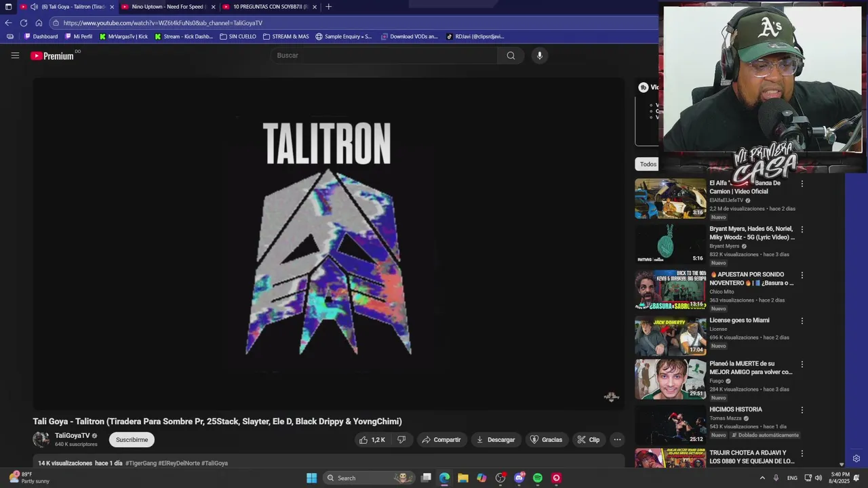The width and height of the screenshot is (868, 488).
Task: Open Discord from taskbar
Action: tap(519, 478)
